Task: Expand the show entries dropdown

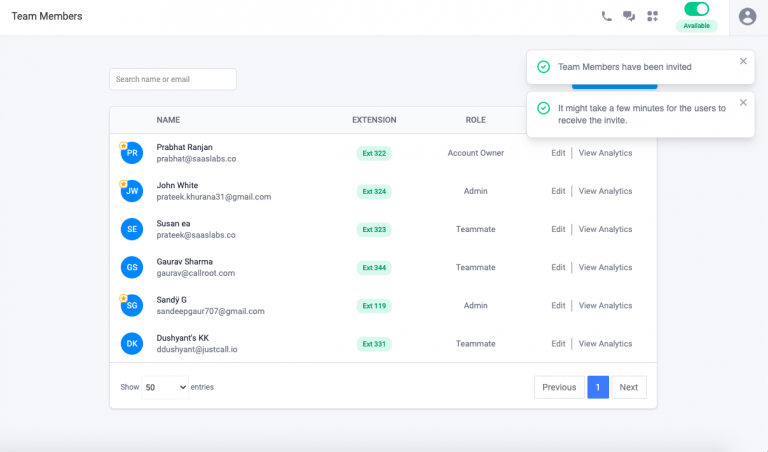Action: [165, 387]
